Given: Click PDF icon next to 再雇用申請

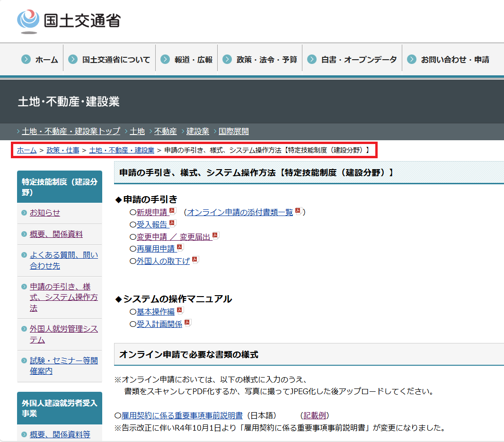Looking at the screenshot, I should click(180, 248).
